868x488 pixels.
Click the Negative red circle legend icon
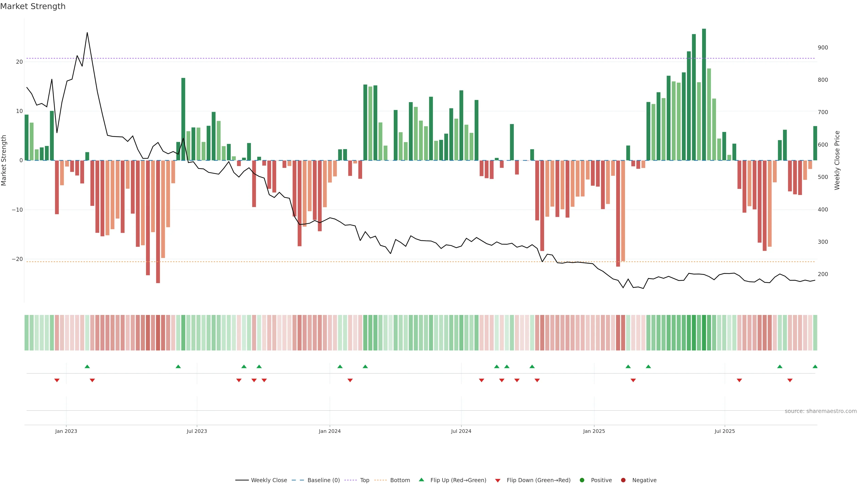coord(623,480)
